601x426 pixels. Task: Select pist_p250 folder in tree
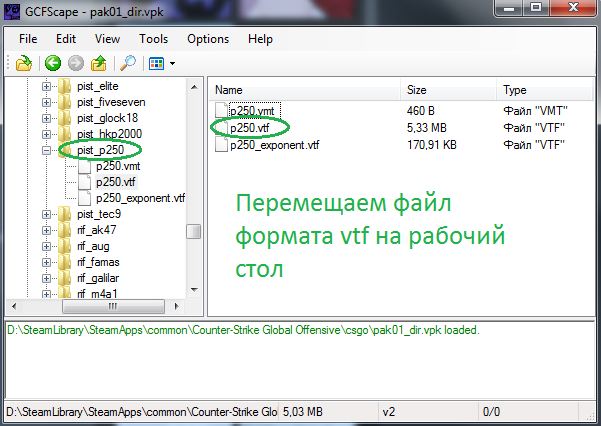[x=100, y=150]
